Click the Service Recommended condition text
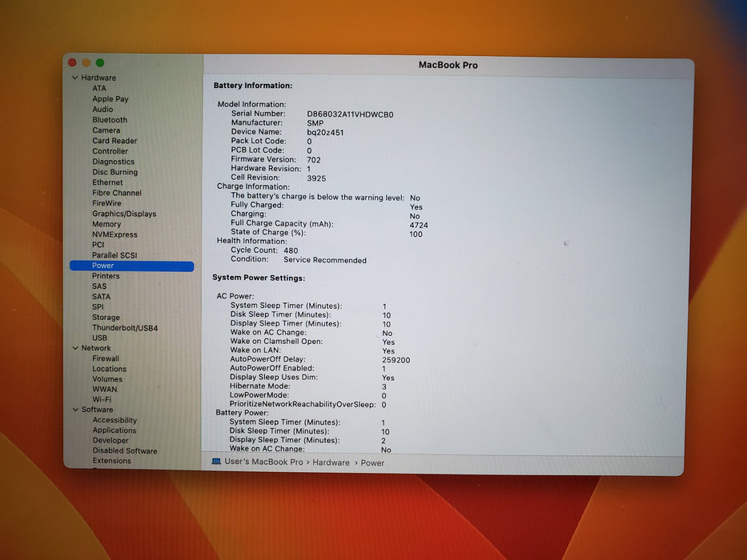The image size is (747, 560). [x=325, y=260]
